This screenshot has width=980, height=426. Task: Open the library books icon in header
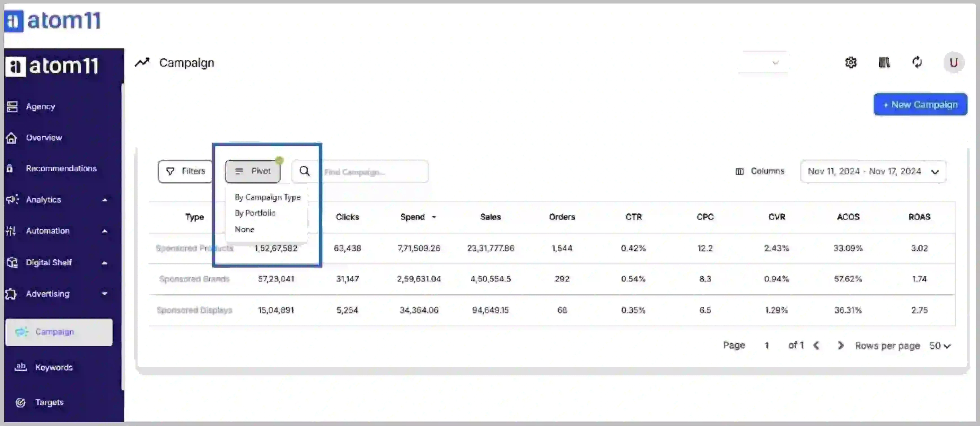click(884, 62)
